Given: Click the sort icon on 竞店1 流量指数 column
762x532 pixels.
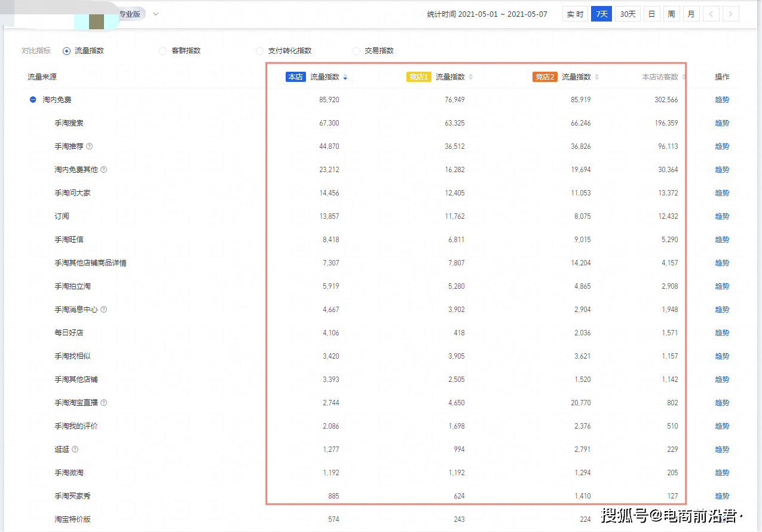Looking at the screenshot, I should (471, 77).
